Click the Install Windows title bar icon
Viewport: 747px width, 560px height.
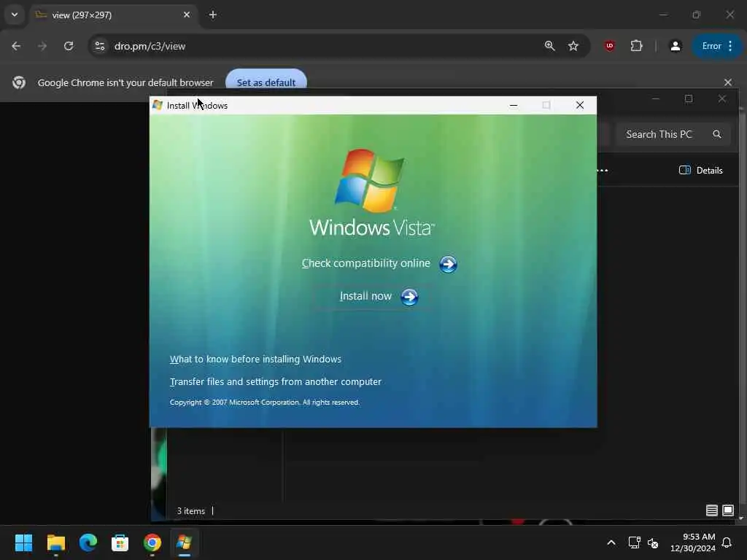158,105
